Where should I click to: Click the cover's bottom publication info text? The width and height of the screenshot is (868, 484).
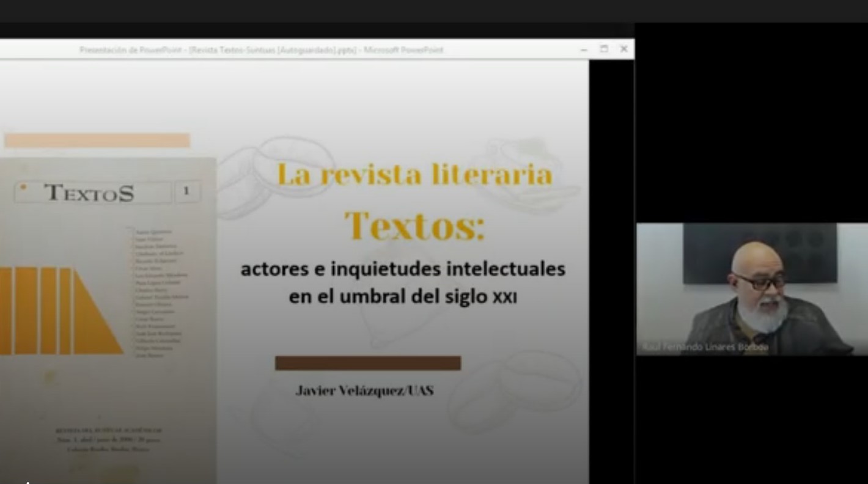[108, 440]
